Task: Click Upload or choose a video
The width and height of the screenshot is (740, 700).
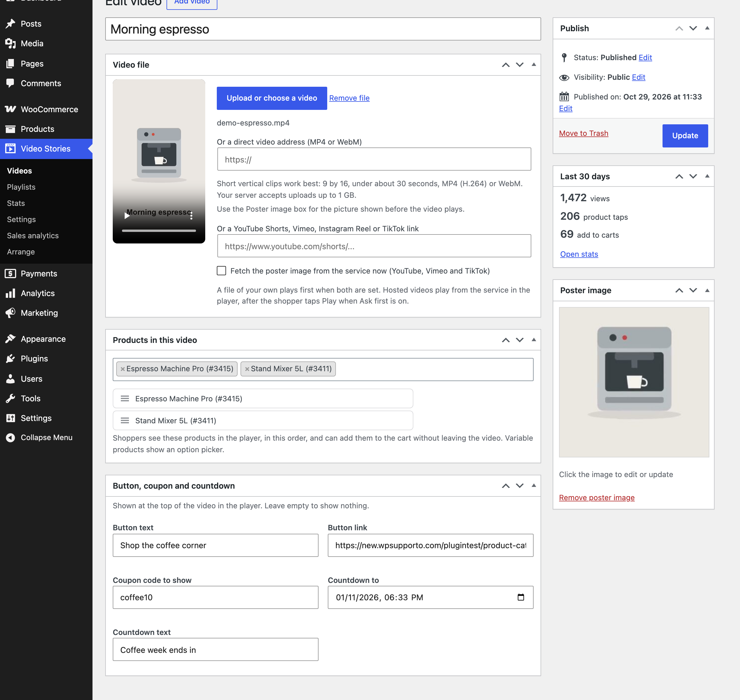Action: pyautogui.click(x=272, y=98)
